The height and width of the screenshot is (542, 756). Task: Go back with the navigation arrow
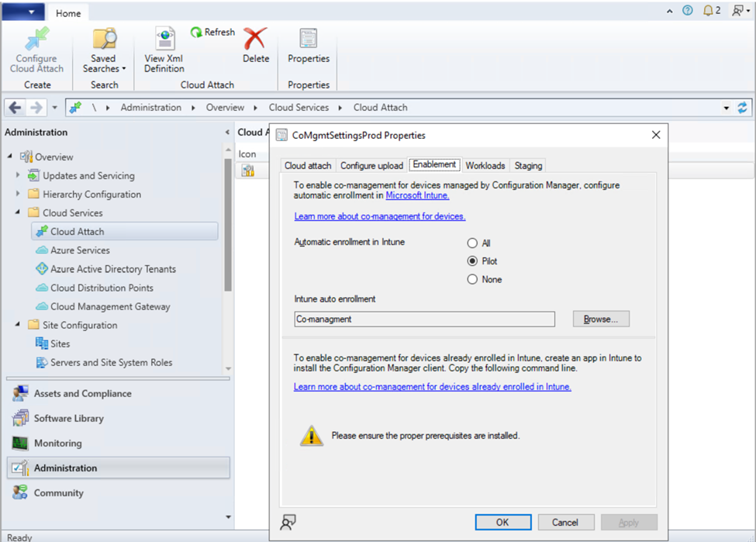coord(15,108)
